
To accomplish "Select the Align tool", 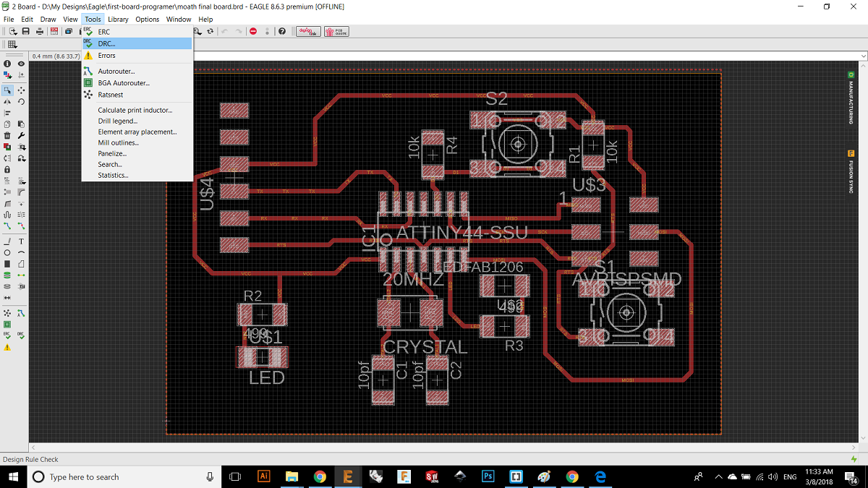I will click(x=7, y=113).
